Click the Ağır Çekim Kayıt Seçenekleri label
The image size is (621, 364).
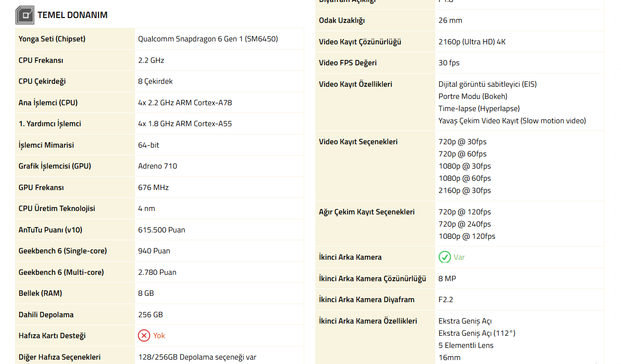367,212
